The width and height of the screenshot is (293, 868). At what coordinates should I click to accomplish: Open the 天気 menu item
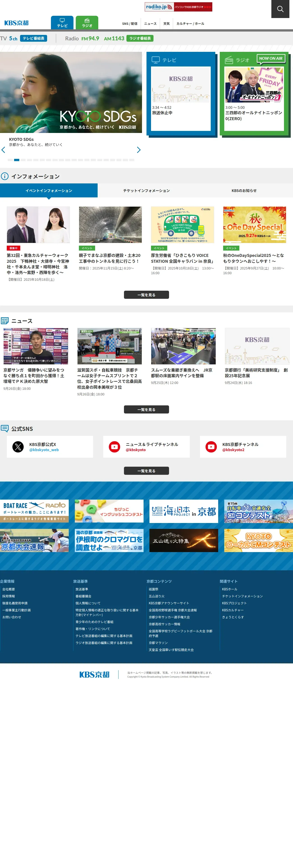click(x=167, y=24)
